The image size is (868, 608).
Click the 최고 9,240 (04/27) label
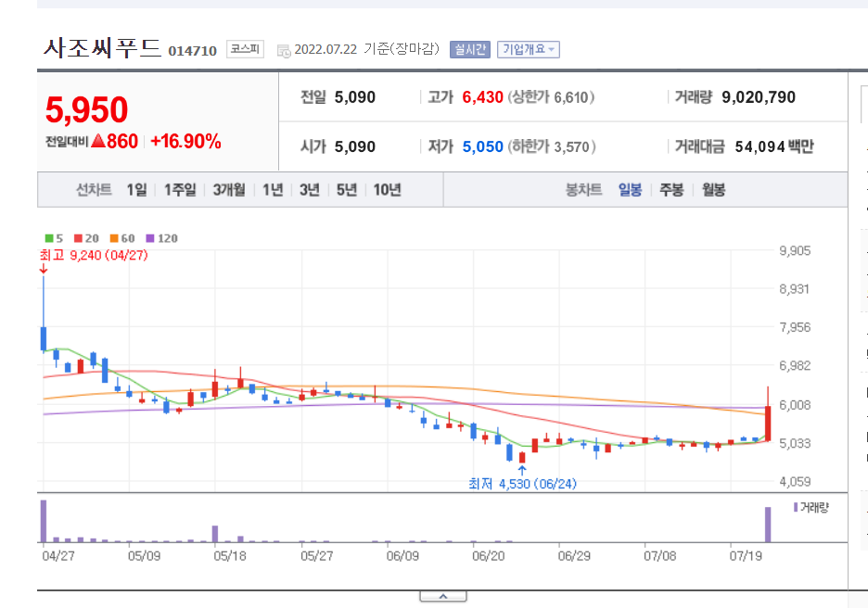point(94,256)
